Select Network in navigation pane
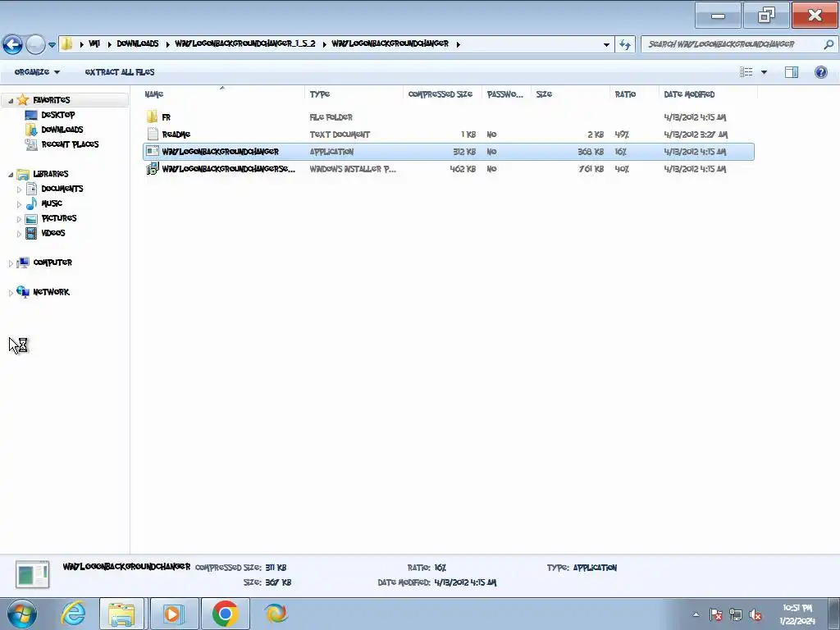This screenshot has width=840, height=630. click(x=52, y=292)
